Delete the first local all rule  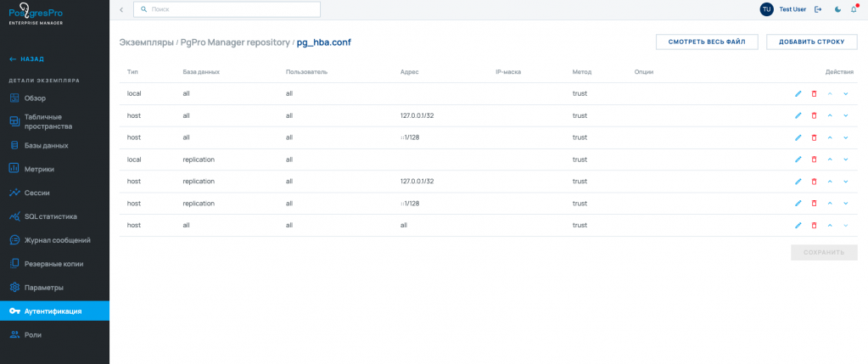pos(814,93)
